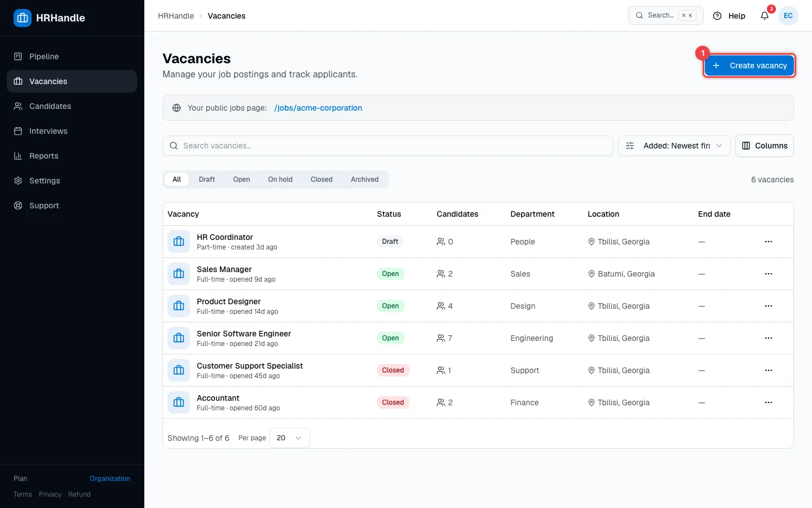The image size is (812, 508).
Task: Click briefcase icon for Product Designer
Action: [x=179, y=306]
